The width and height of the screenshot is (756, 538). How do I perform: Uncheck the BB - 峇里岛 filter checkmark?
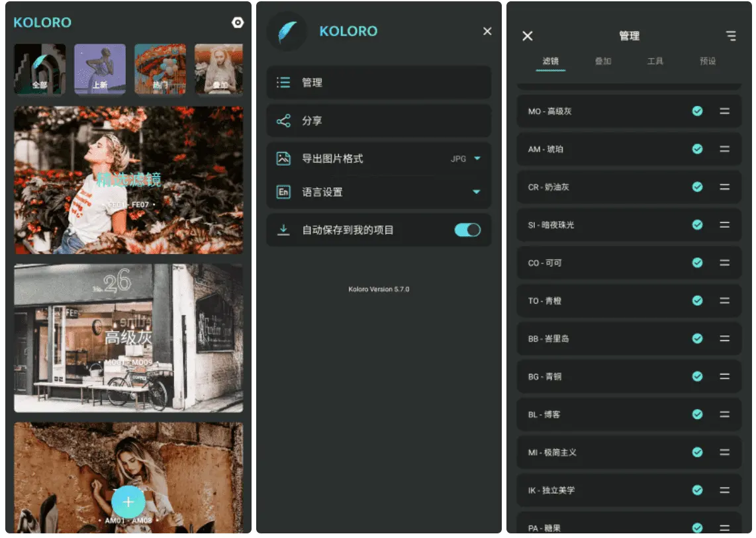[697, 338]
